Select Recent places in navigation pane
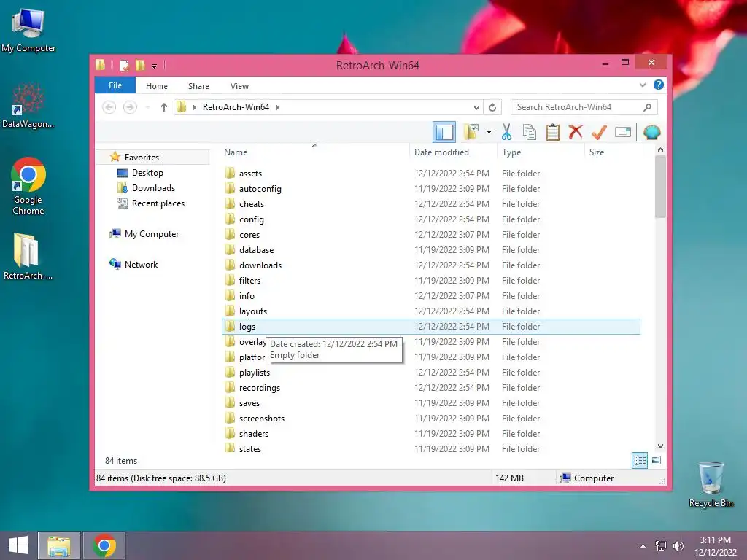Viewport: 747px width, 560px height. point(158,203)
